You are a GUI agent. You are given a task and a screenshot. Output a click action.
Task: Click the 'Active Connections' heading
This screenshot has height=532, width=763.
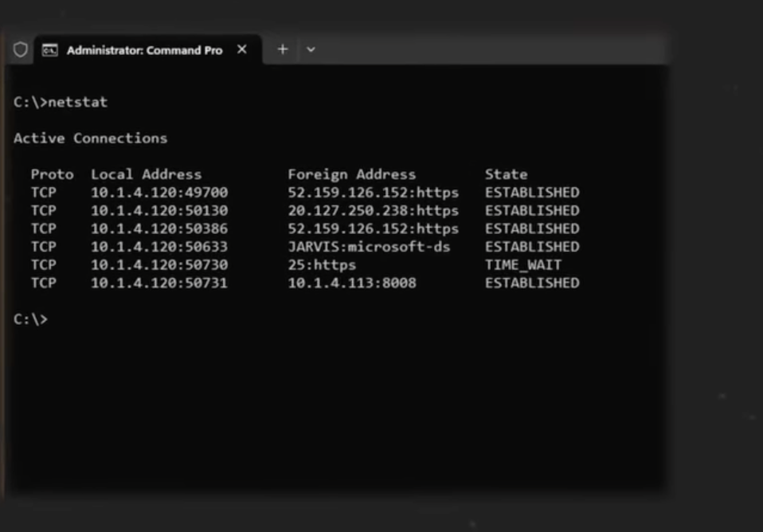(x=91, y=139)
